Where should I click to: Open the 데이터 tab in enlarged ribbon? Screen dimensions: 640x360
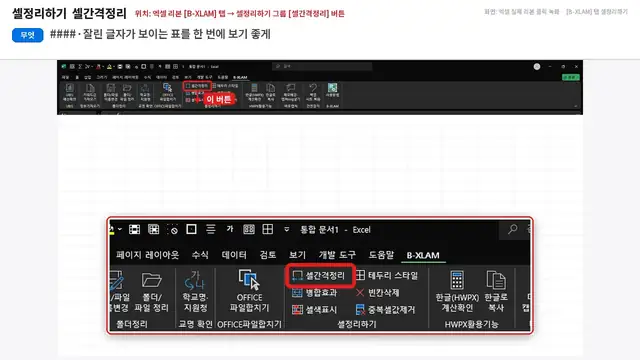tap(234, 255)
